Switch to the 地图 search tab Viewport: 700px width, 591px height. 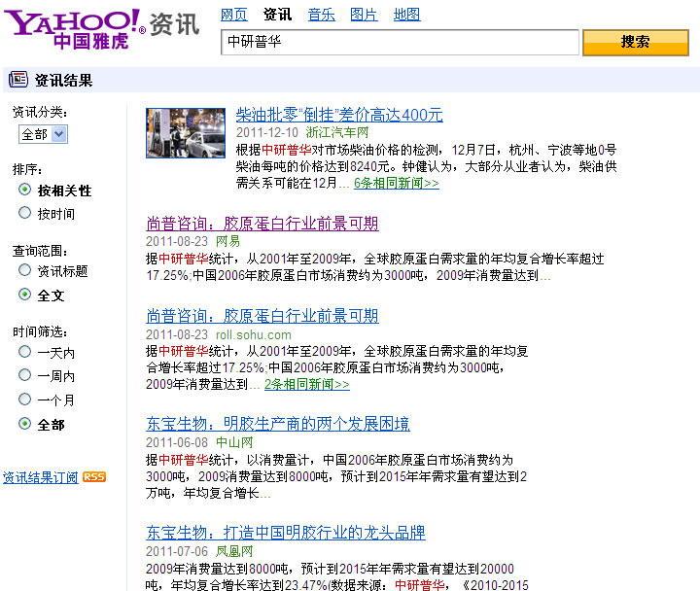[406, 15]
